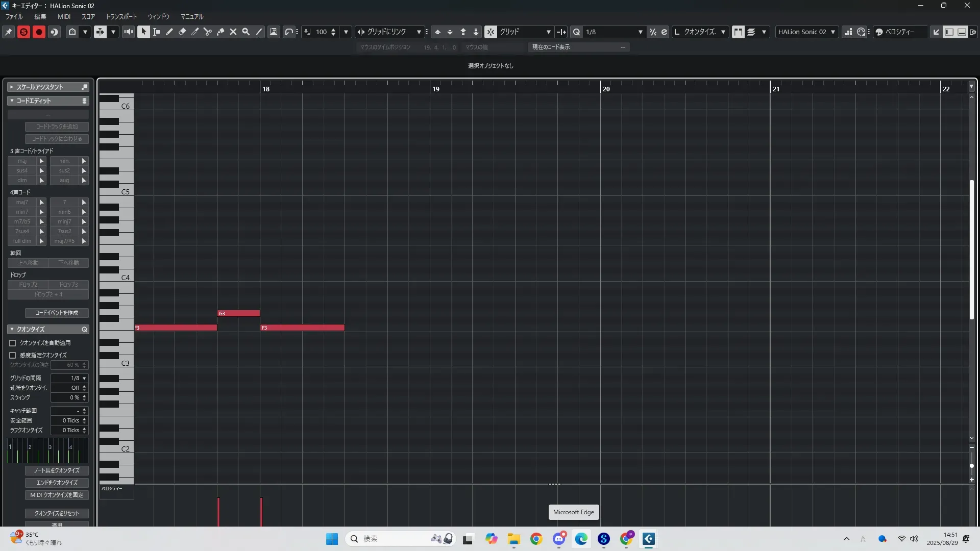
Task: Select the Glue tool
Action: (x=220, y=32)
